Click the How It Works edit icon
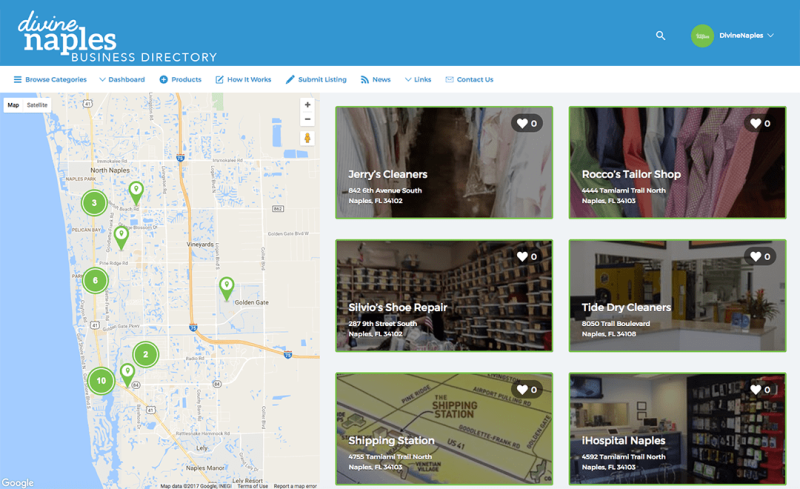Image resolution: width=800 pixels, height=489 pixels. (219, 80)
